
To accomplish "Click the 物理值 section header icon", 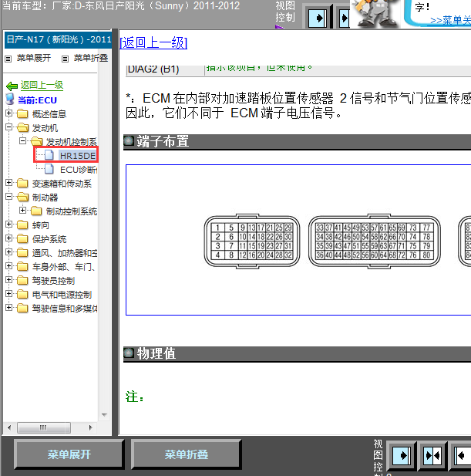I will click(129, 353).
